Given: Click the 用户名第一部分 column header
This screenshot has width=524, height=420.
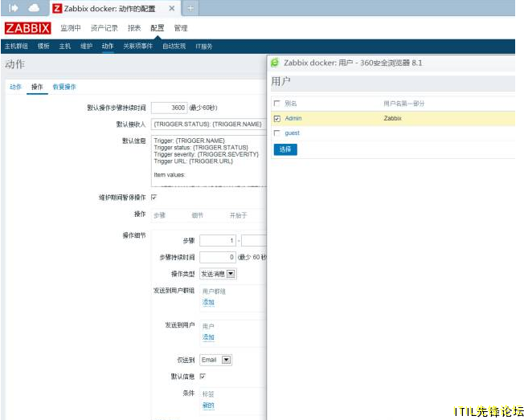Looking at the screenshot, I should [x=404, y=104].
